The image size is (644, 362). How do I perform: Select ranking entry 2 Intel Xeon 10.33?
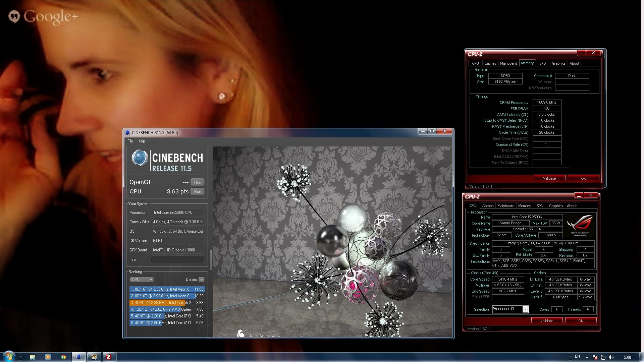(x=167, y=296)
